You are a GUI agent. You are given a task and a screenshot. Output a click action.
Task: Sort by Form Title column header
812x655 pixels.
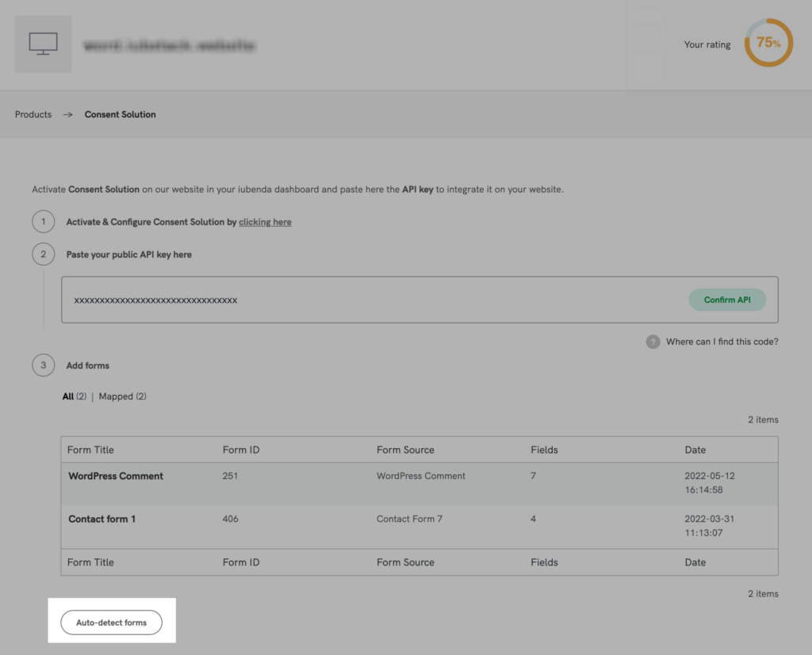[90, 450]
